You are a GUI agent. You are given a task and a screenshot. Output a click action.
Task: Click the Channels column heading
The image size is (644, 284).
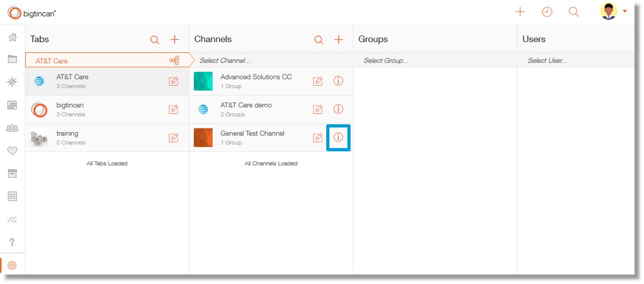tap(213, 39)
